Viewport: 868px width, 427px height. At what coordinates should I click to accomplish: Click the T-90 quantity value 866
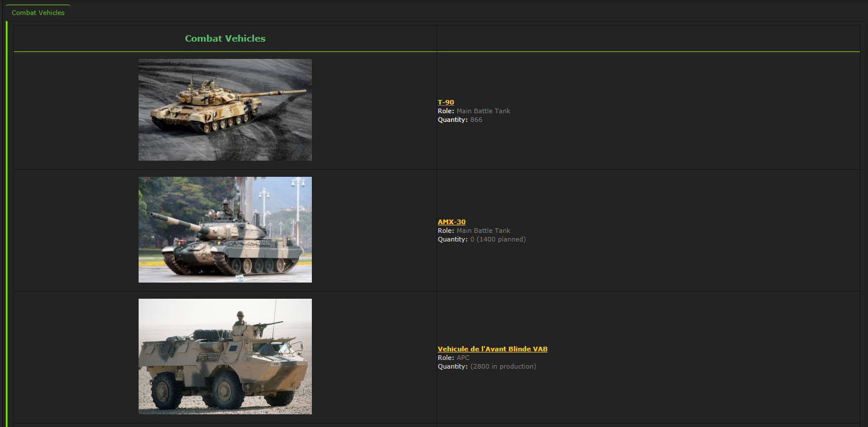coord(476,120)
